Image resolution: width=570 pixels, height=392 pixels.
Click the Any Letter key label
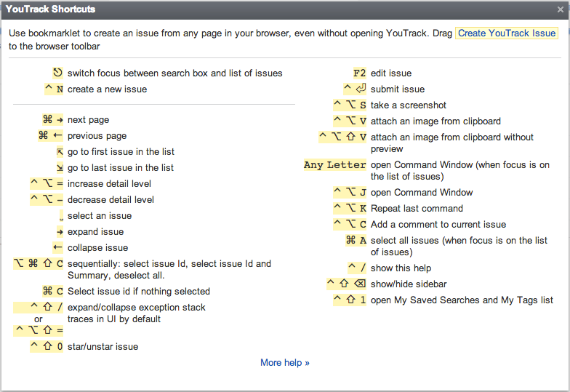click(335, 165)
